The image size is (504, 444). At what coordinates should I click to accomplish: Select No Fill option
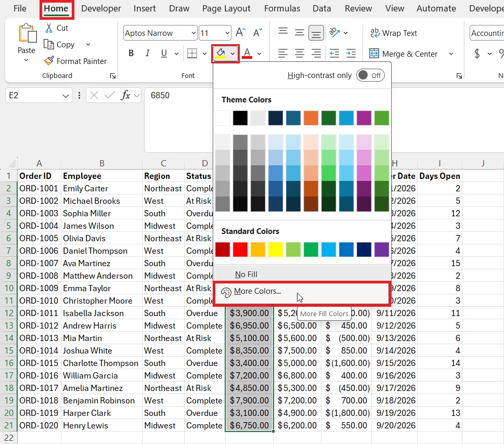tap(302, 274)
